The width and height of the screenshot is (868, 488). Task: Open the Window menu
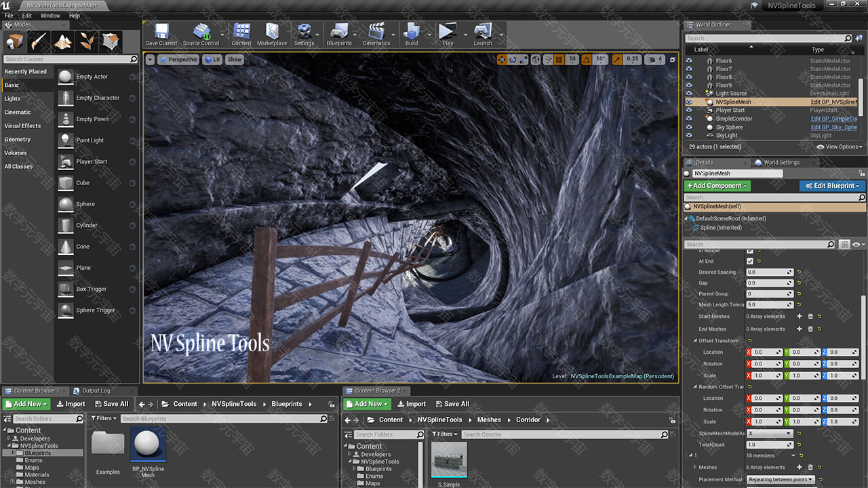(50, 16)
